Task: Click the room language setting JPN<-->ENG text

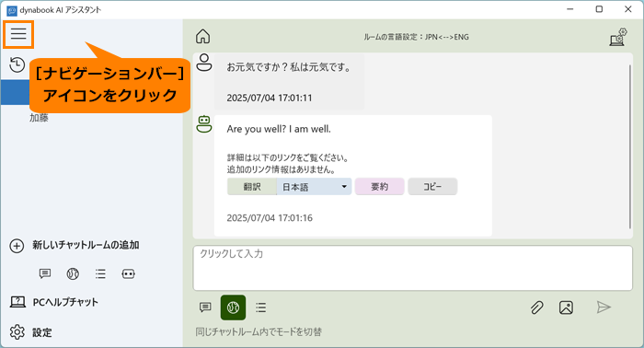Action: click(x=416, y=37)
